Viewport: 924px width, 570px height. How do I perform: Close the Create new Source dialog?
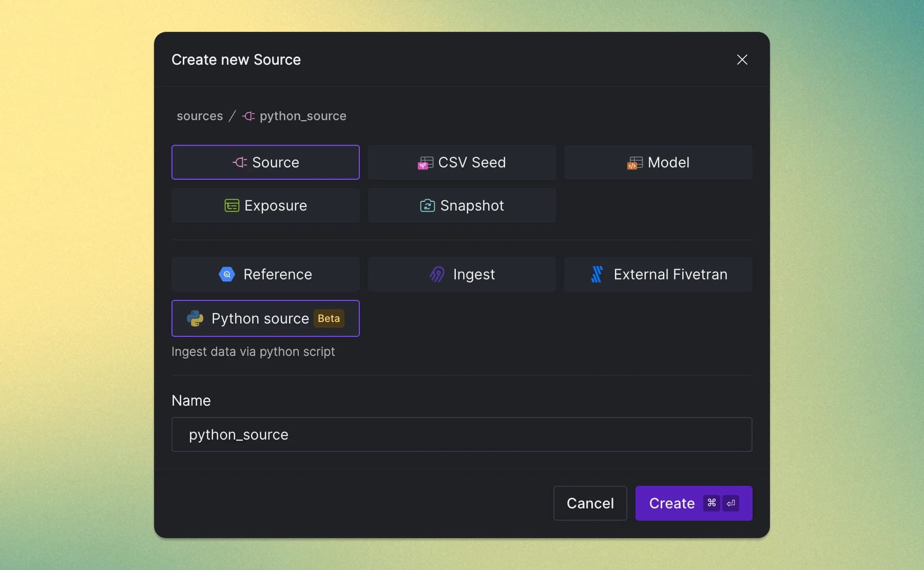pos(742,60)
